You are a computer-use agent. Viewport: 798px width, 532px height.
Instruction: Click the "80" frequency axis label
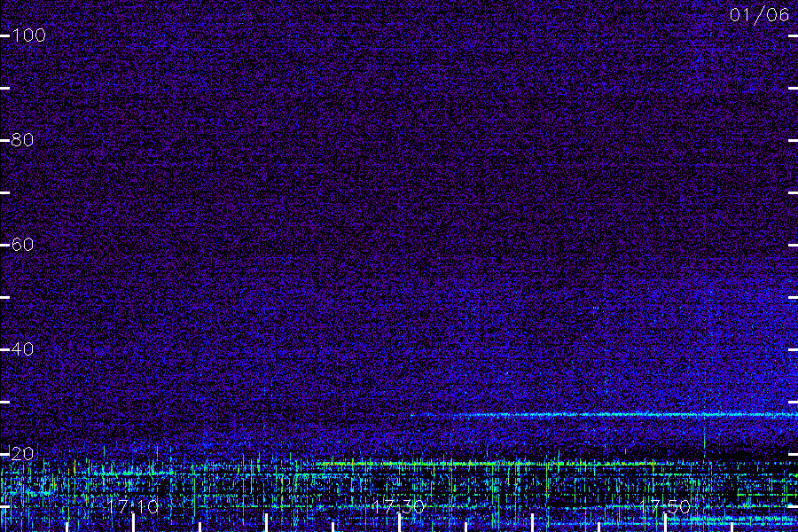pos(22,140)
